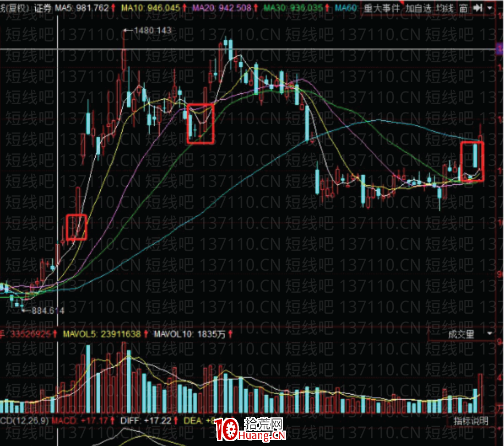Click the MA60 label
The height and width of the screenshot is (446, 504).
click(346, 8)
